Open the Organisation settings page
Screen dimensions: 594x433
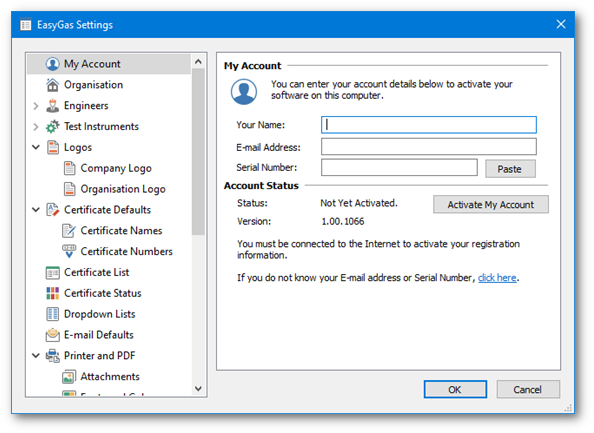coord(94,85)
